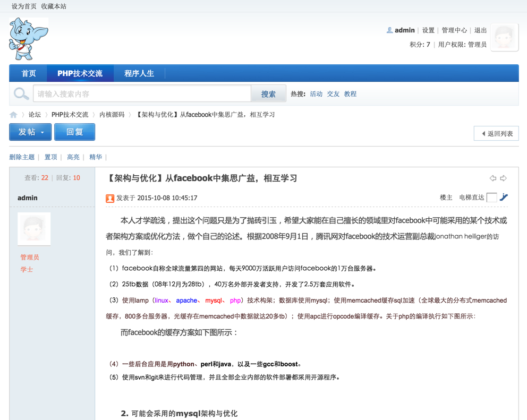Click 论坛 in breadcrumb
The image size is (527, 420).
[x=35, y=115]
